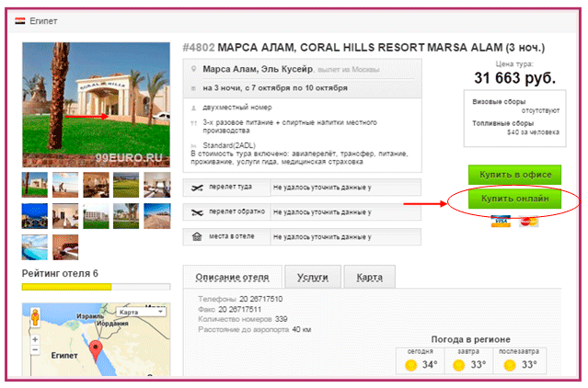Click the location pin icon beside Марса Алам

click(x=193, y=69)
